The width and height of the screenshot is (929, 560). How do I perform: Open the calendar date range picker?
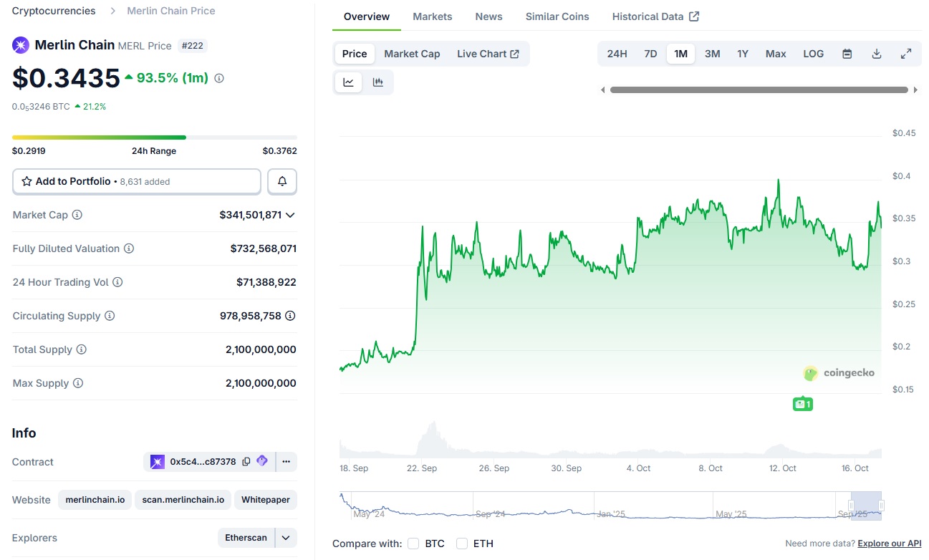pyautogui.click(x=847, y=54)
